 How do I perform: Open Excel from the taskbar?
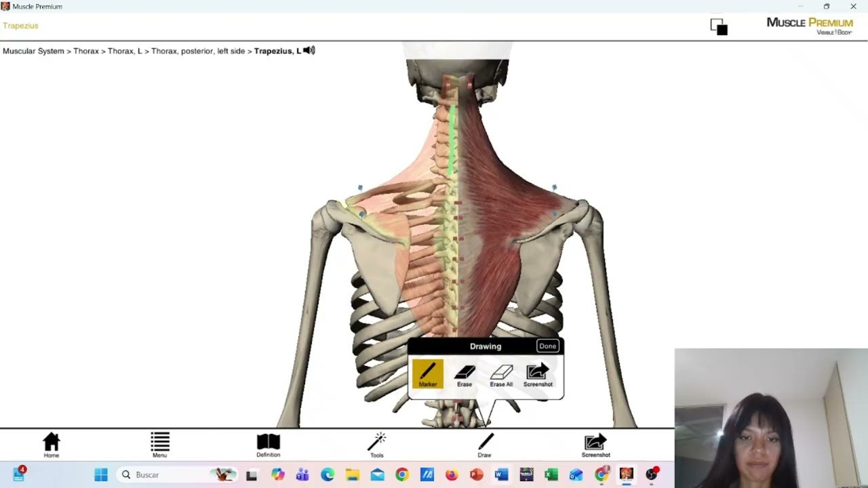pos(551,475)
